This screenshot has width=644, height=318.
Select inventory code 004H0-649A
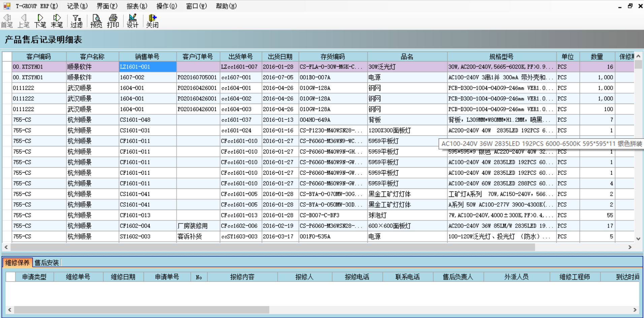click(333, 120)
